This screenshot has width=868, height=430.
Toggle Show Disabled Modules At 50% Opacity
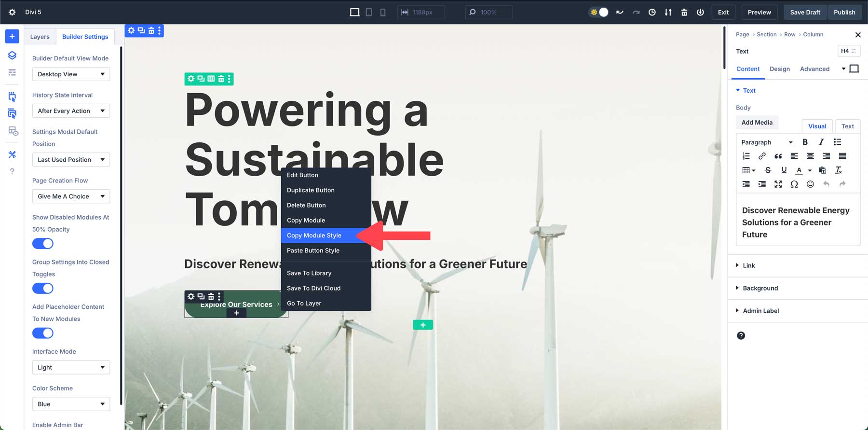coord(43,244)
